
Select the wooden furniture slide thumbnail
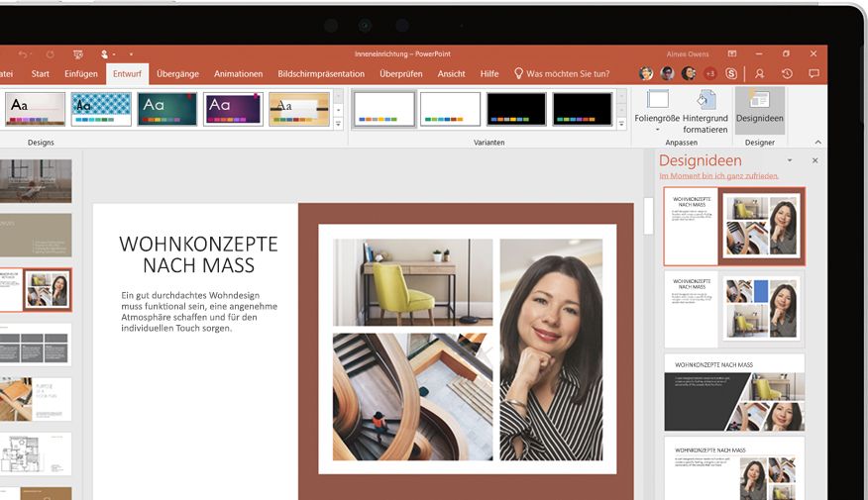coord(36,399)
